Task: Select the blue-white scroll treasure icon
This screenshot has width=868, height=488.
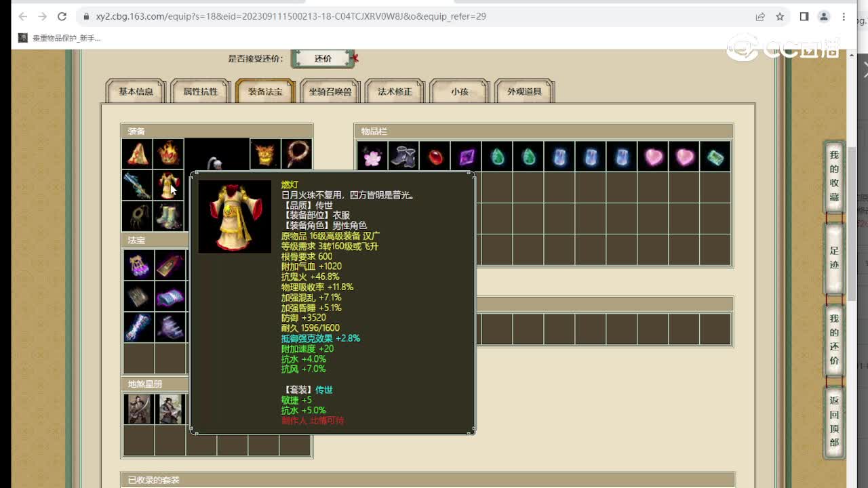Action: point(138,327)
